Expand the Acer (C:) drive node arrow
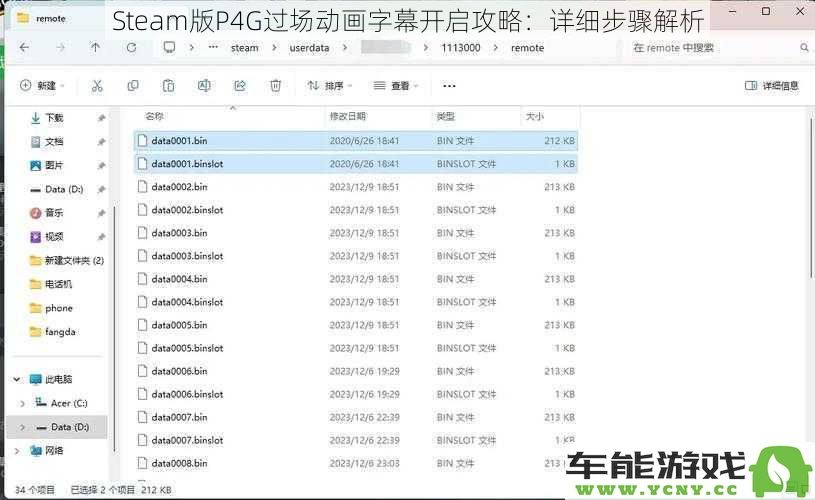Screen dimensions: 815x500 [x=22, y=403]
